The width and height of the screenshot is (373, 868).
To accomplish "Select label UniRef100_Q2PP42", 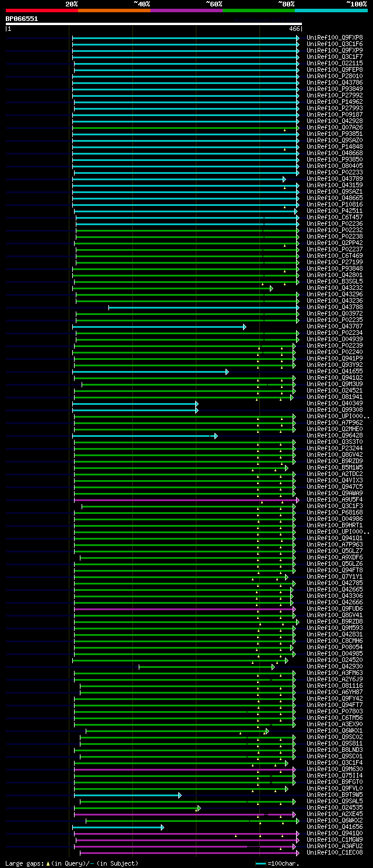I will tap(335, 243).
